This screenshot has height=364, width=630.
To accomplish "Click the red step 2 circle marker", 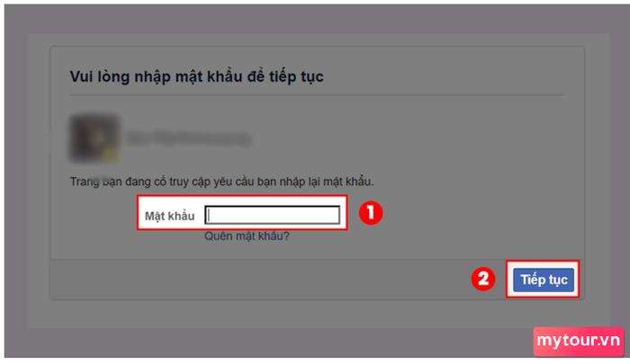I will point(483,279).
